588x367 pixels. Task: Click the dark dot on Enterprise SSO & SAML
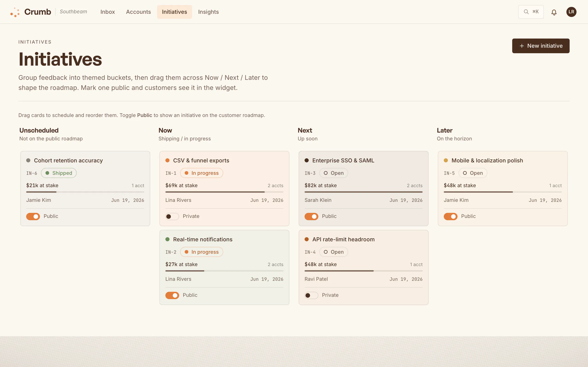307,160
